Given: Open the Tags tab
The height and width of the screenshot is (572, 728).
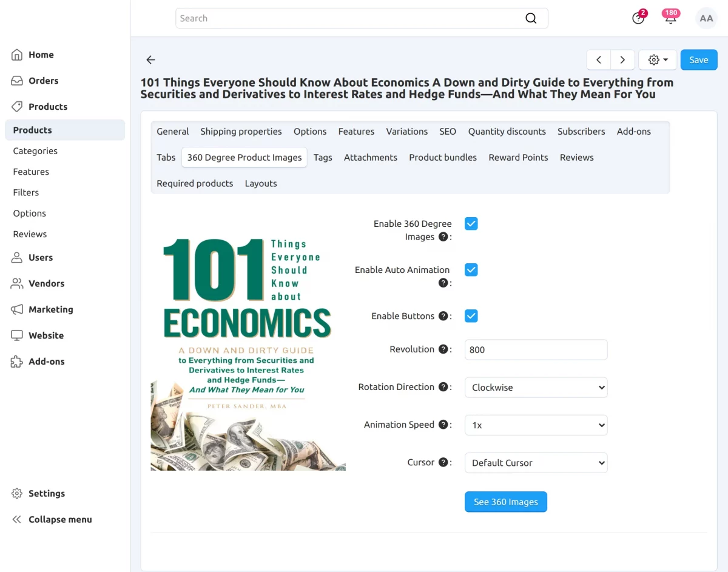Looking at the screenshot, I should coord(323,158).
